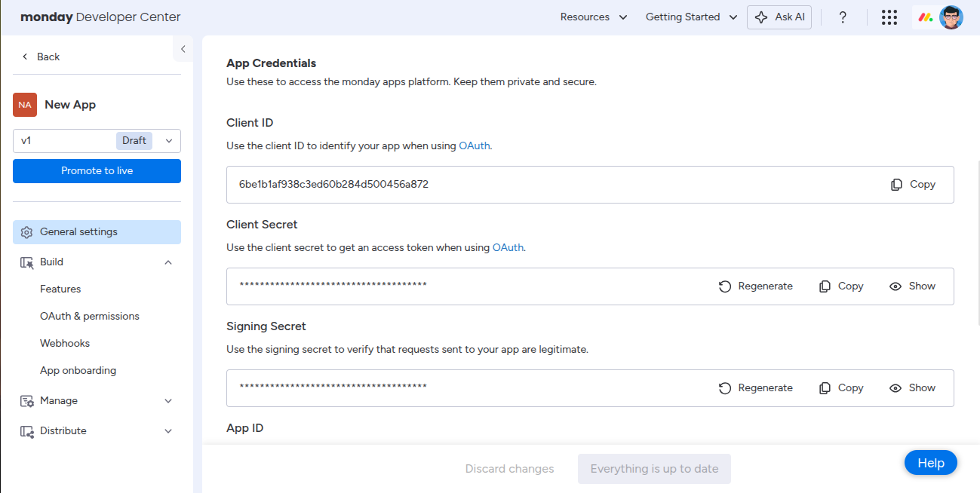The width and height of the screenshot is (980, 493).
Task: Show the hidden Client Secret
Action: coord(912,286)
